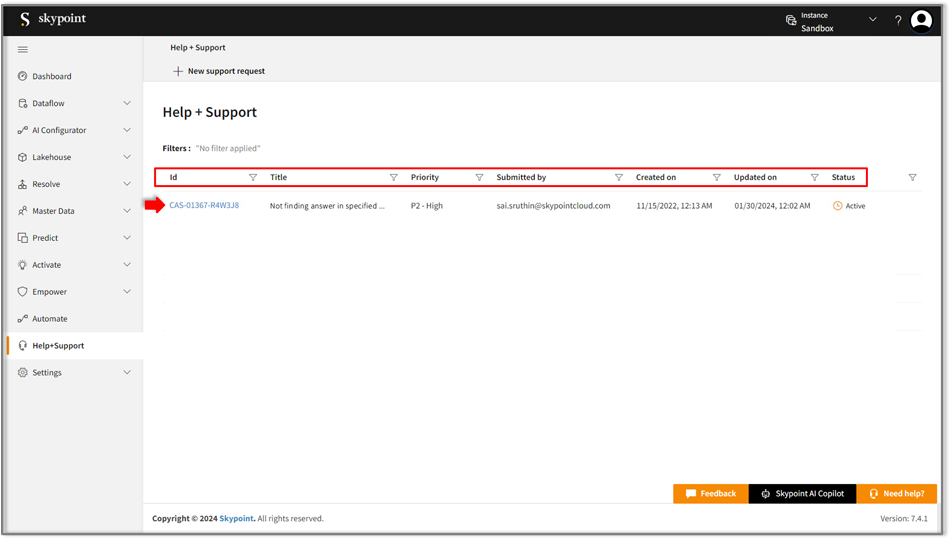Select Automate in the sidebar
The image size is (950, 539).
point(50,319)
